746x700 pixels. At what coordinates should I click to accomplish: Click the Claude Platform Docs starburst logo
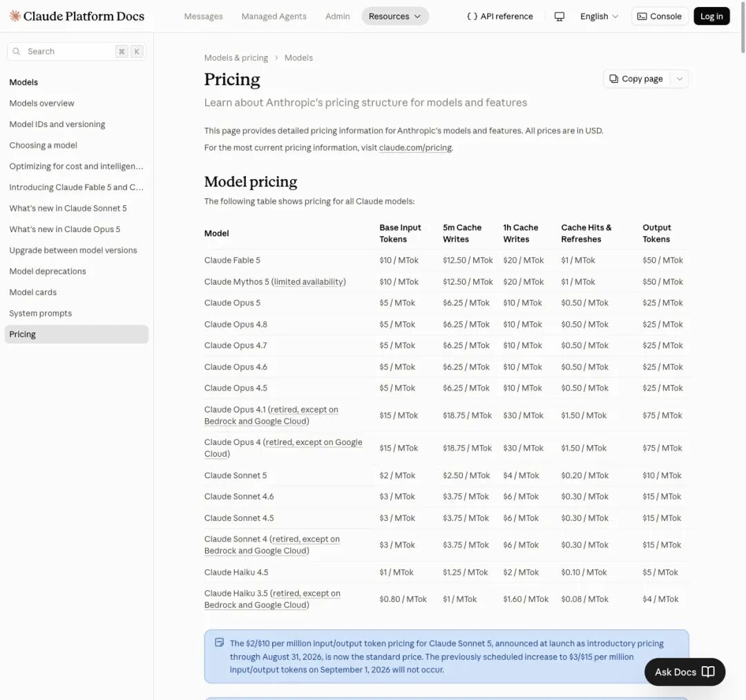(15, 16)
